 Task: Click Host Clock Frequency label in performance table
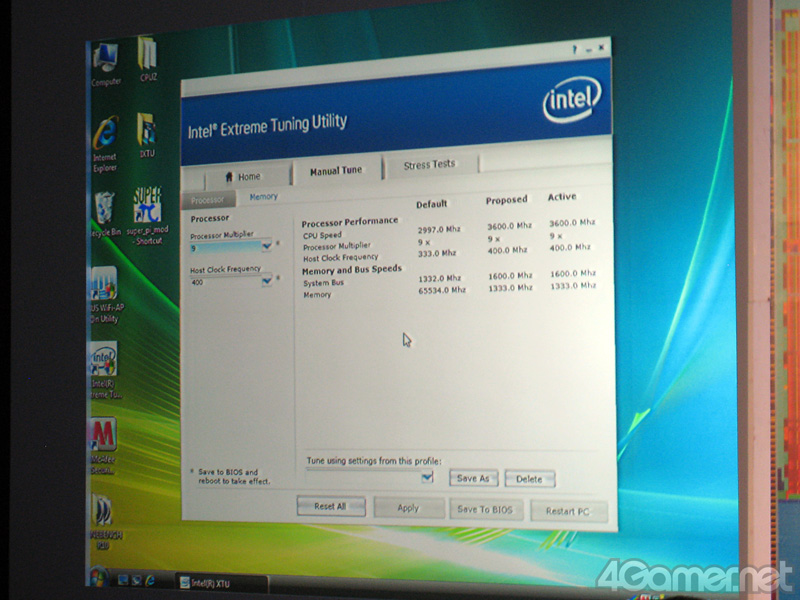coord(340,258)
